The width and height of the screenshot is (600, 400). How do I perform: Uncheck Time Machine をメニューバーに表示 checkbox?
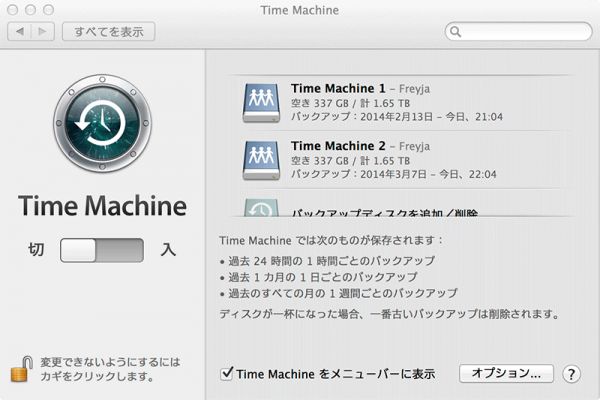[x=227, y=374]
